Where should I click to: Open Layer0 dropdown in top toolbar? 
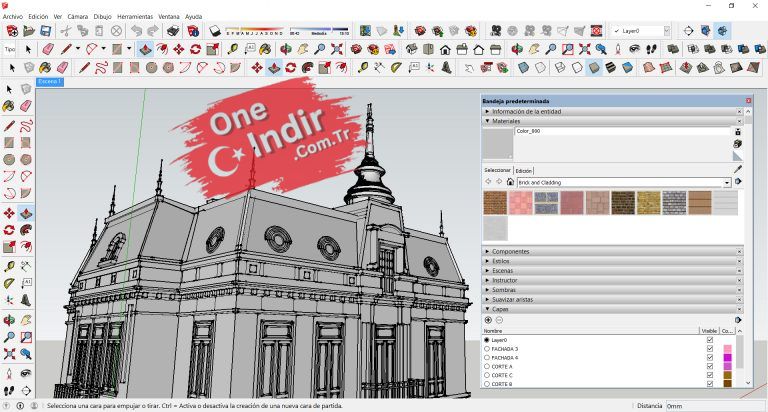667,31
